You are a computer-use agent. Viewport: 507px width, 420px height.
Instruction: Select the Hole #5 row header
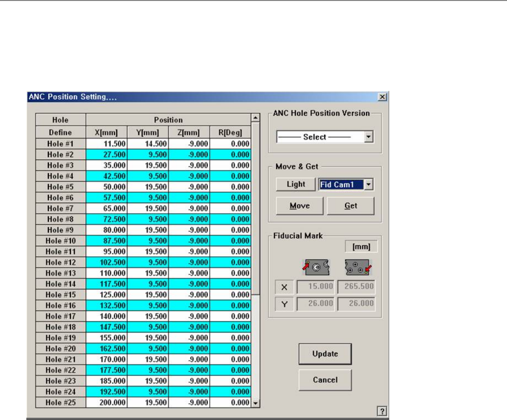point(60,187)
